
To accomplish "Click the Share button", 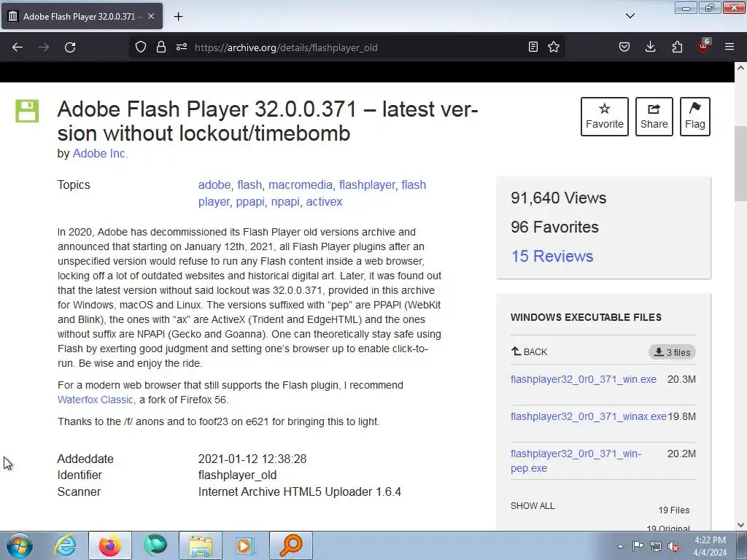I will click(654, 117).
